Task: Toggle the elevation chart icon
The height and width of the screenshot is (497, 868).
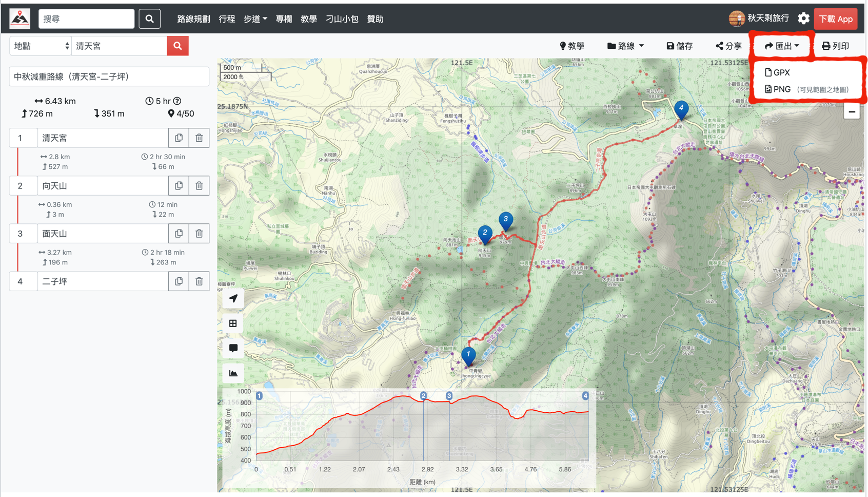Action: click(x=233, y=373)
